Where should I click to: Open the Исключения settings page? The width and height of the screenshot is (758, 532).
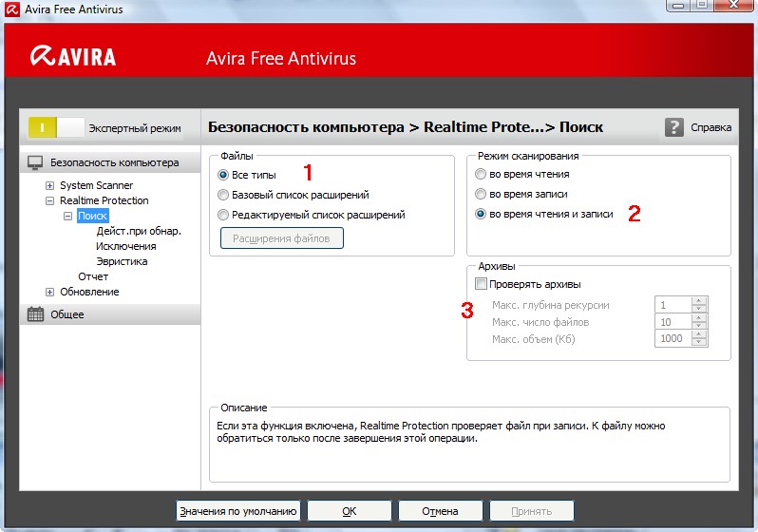coord(125,246)
